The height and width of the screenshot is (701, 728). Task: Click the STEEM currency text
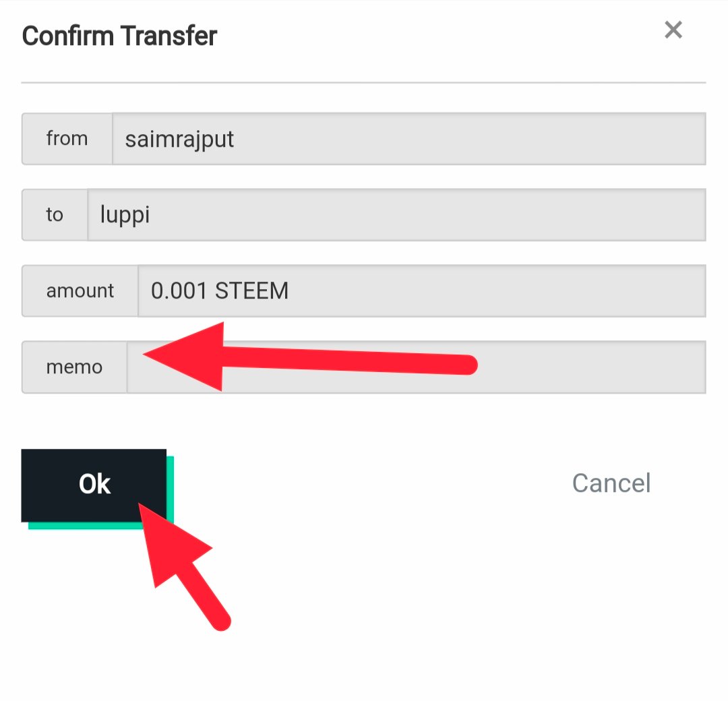tap(251, 291)
